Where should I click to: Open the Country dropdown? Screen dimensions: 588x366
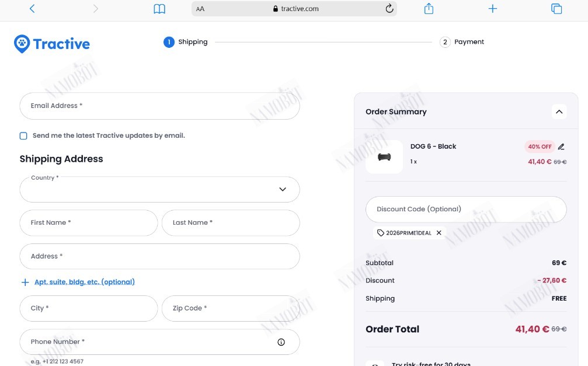[x=159, y=189]
